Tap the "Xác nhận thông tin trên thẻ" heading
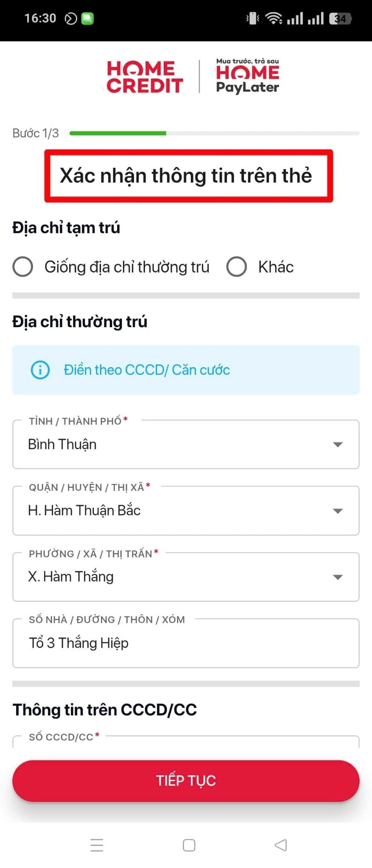Screen dimensions: 372x868 pos(186,175)
